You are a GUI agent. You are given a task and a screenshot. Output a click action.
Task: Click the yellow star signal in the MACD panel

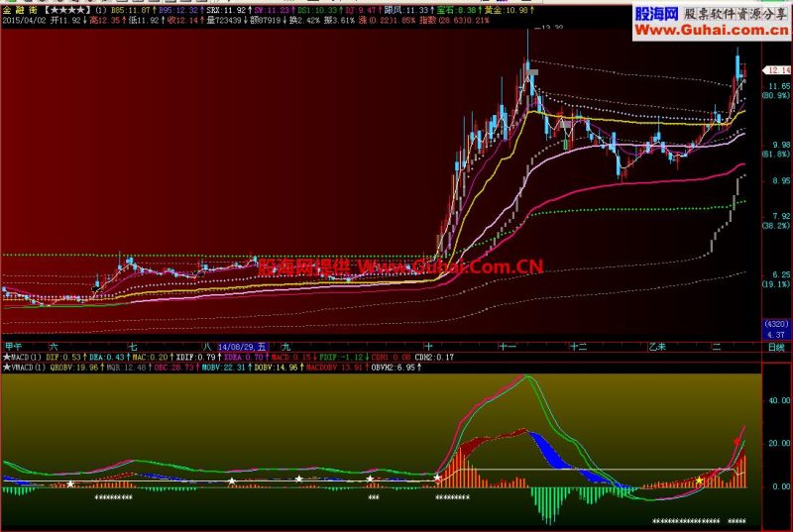point(699,480)
